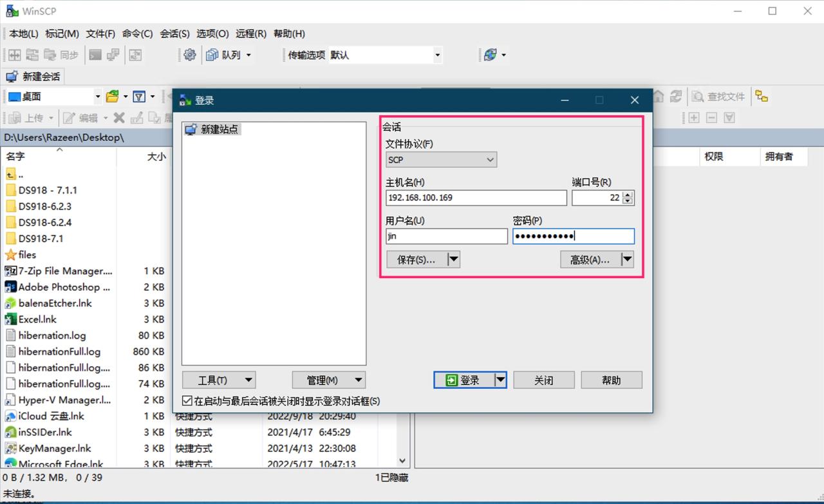Select the 新建站点 item in site list
Viewport: 824px width, 504px height.
pyautogui.click(x=219, y=129)
